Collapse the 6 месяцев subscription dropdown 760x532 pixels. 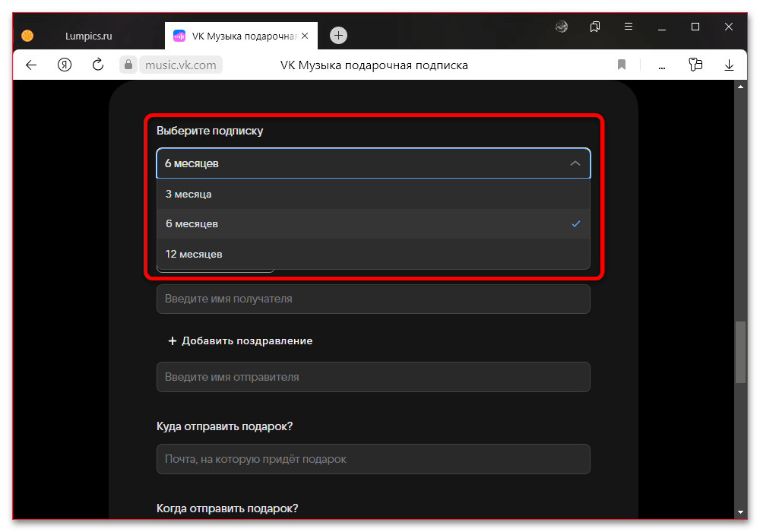[373, 163]
